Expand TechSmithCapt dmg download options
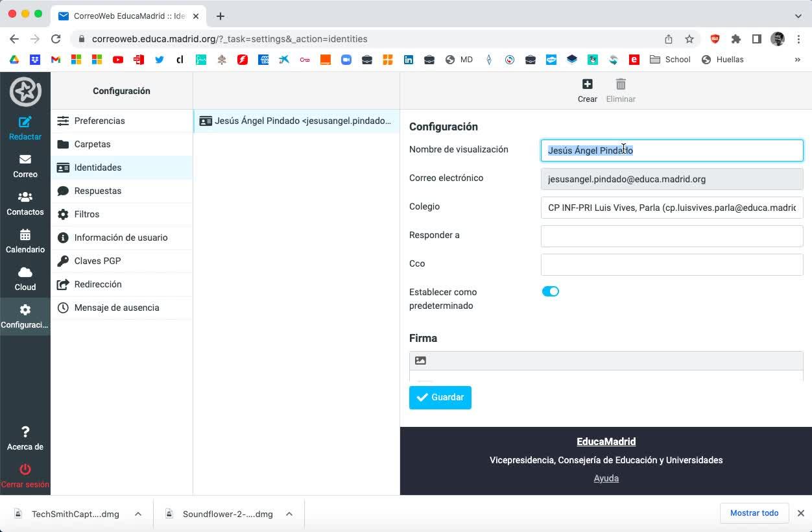The width and height of the screenshot is (812, 532). point(138,514)
